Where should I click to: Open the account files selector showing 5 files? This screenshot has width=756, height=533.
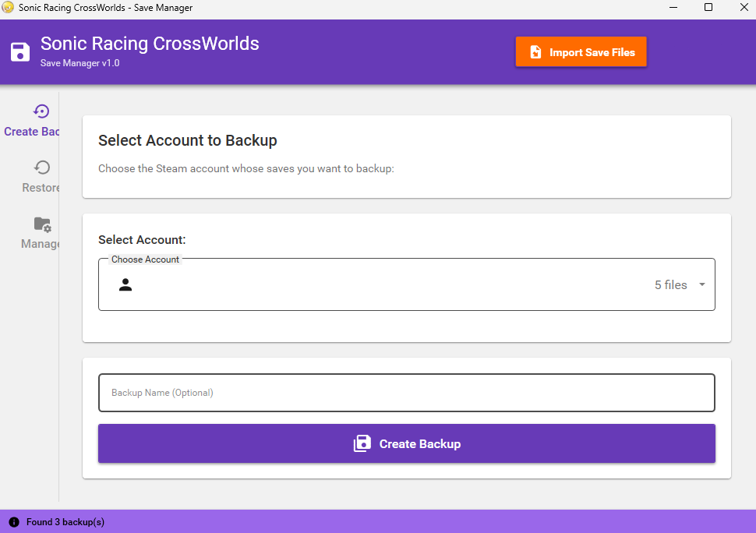(x=670, y=284)
